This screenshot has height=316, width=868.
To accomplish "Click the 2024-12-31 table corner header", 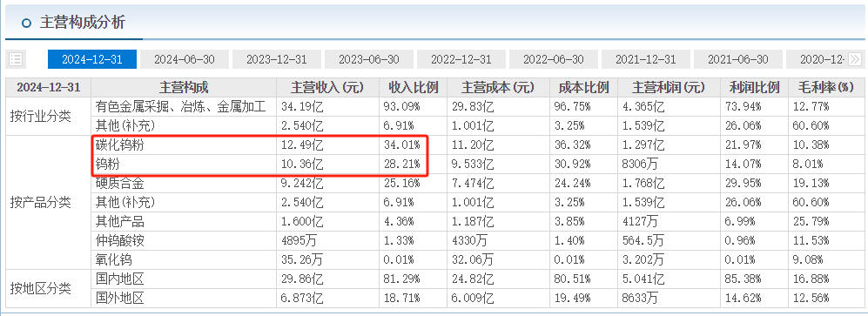I will coord(48,87).
